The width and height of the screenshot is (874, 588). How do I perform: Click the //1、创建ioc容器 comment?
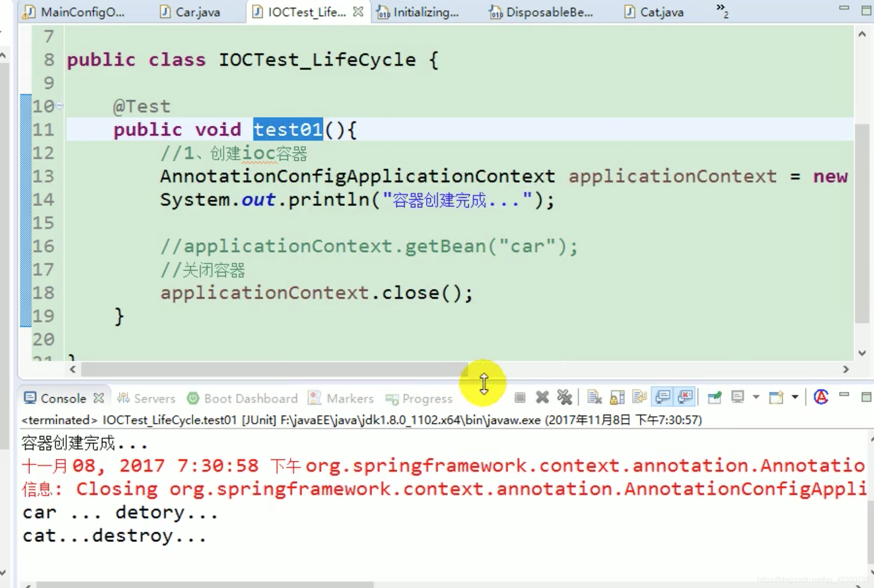pyautogui.click(x=234, y=153)
